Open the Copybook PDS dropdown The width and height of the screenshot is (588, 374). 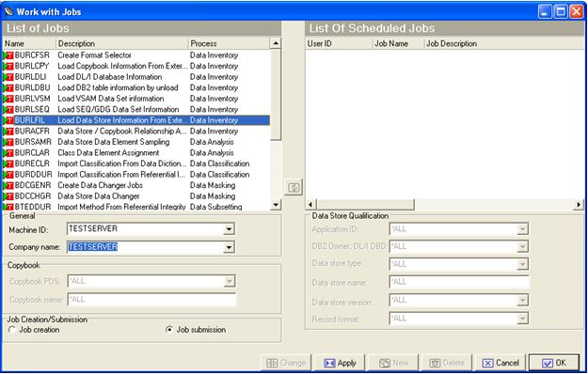point(230,281)
